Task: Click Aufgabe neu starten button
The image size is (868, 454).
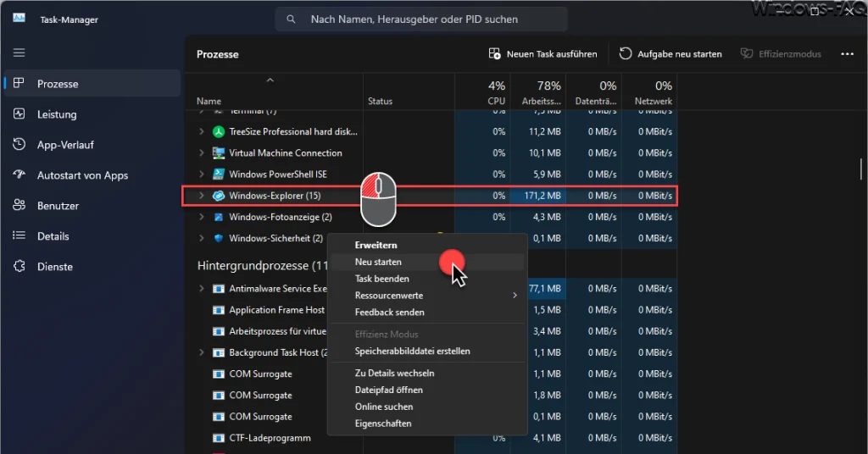Action: click(670, 53)
